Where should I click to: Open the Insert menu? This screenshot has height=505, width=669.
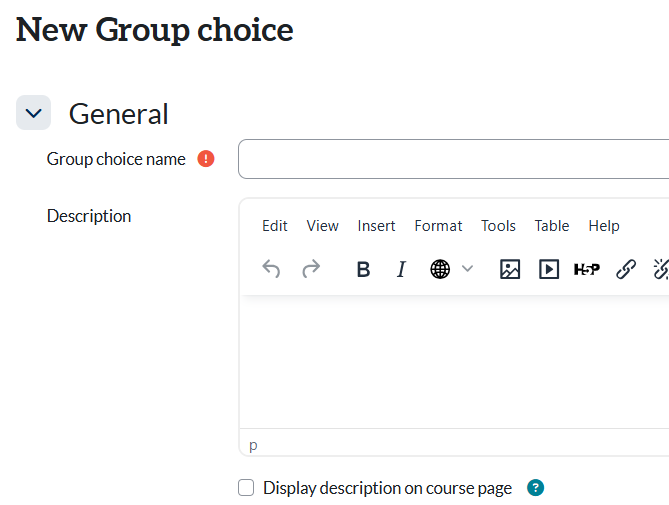[x=376, y=226]
